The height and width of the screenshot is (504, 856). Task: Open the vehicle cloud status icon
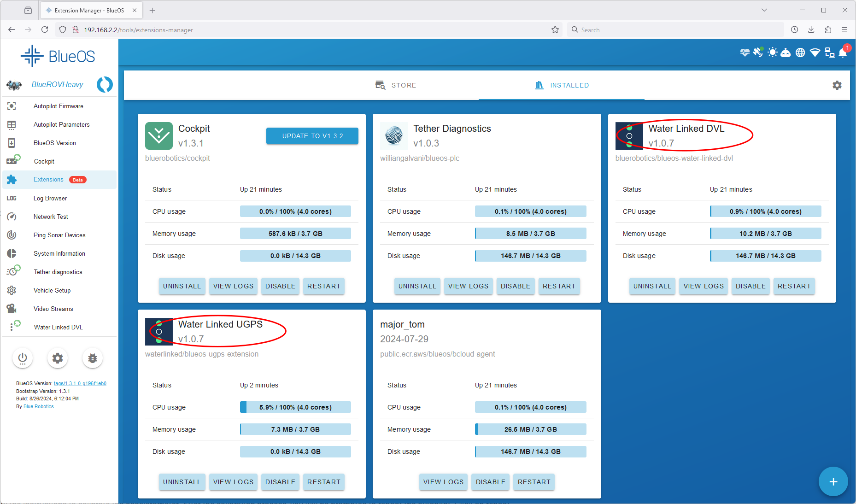pos(786,53)
